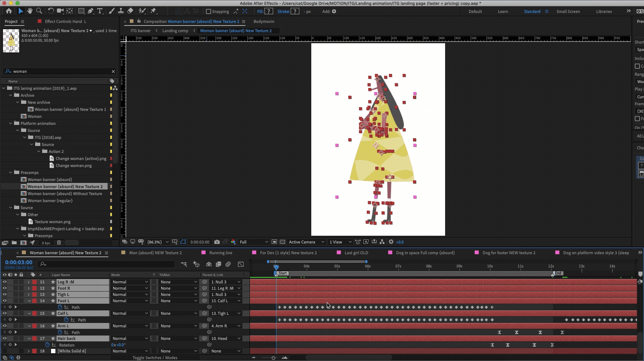Go to ITG banner breadcrumb
This screenshot has width=644, height=361.
[140, 31]
